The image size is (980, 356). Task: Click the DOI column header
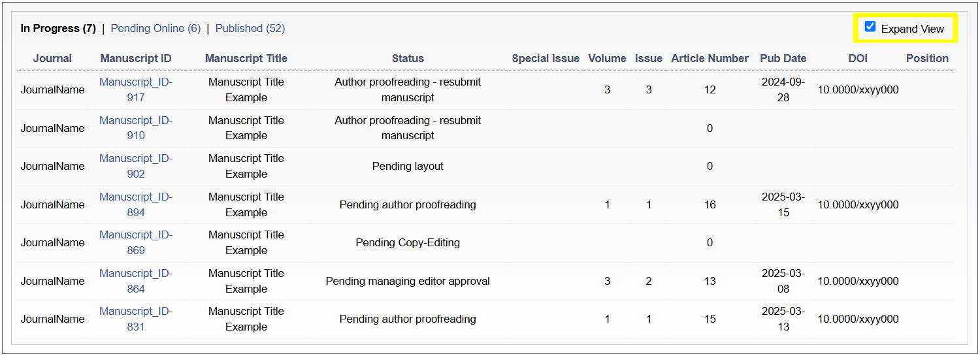[858, 58]
